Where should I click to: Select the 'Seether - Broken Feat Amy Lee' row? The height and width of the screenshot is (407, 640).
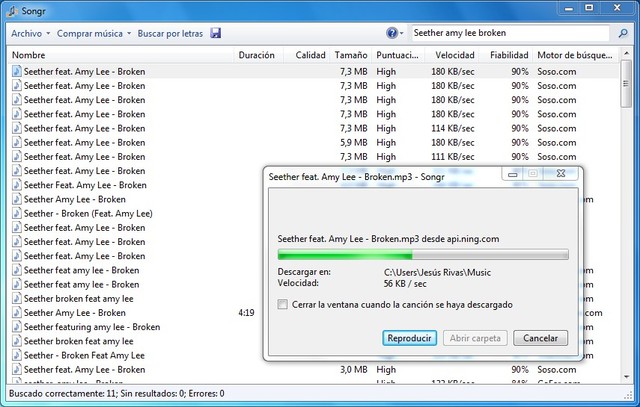(136, 355)
